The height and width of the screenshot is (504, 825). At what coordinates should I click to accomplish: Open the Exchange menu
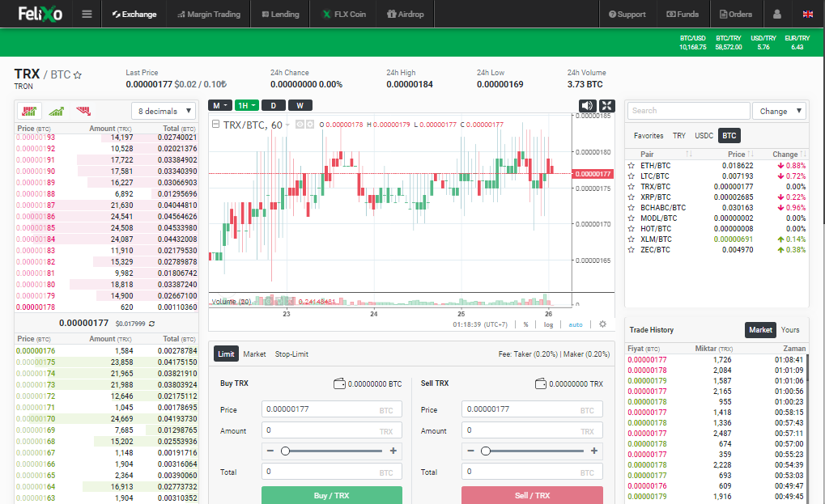(134, 15)
